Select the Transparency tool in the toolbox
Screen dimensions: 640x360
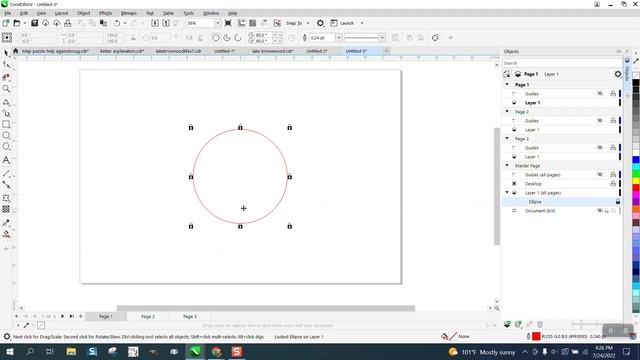tap(6, 209)
